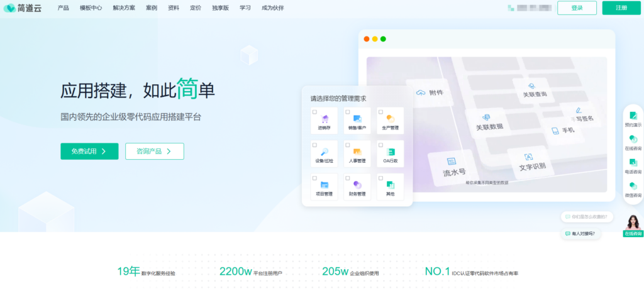Screen dimensions: 644x303
Task: Click the 登录 button
Action: (x=577, y=8)
